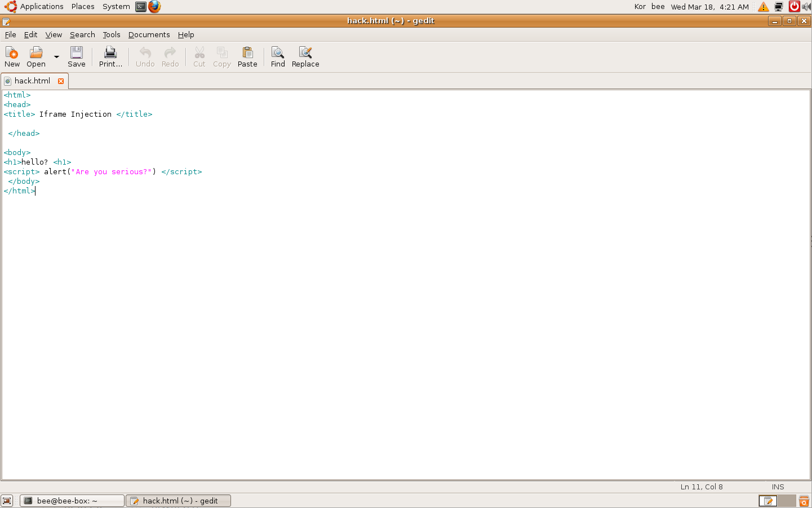Viewport: 812px width, 508px height.
Task: Click the INS mode indicator in status bar
Action: [x=778, y=487]
